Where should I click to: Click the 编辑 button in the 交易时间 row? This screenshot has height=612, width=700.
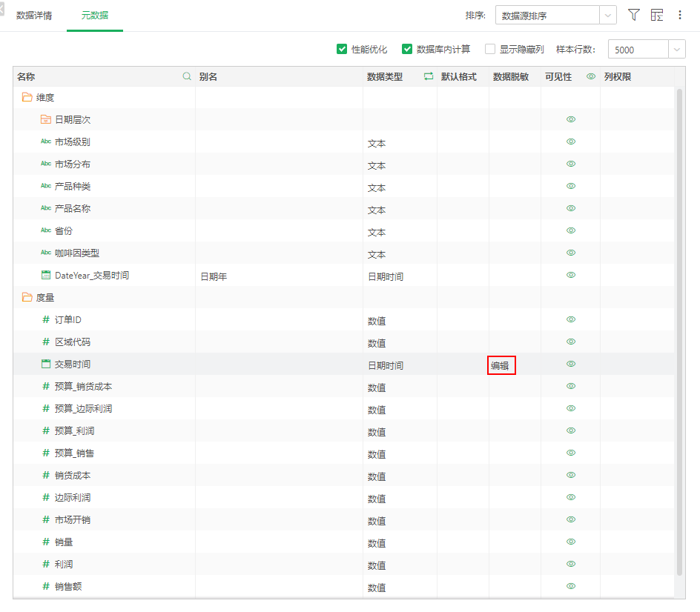click(x=501, y=364)
